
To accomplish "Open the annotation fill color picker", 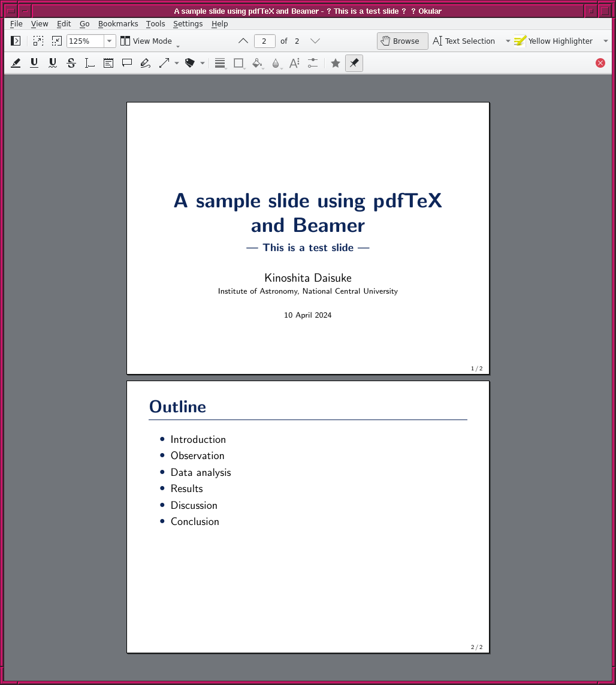I will tap(258, 63).
